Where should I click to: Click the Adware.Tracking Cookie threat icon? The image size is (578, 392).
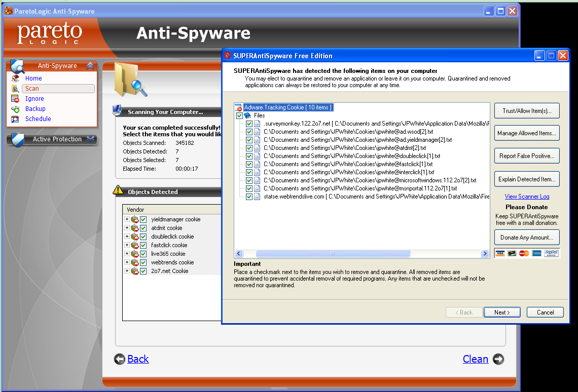238,107
